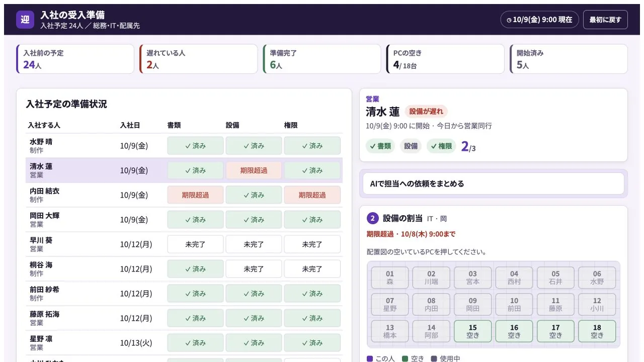644x362 pixels.
Task: Click occupied seat 07 星野
Action: [390, 305]
